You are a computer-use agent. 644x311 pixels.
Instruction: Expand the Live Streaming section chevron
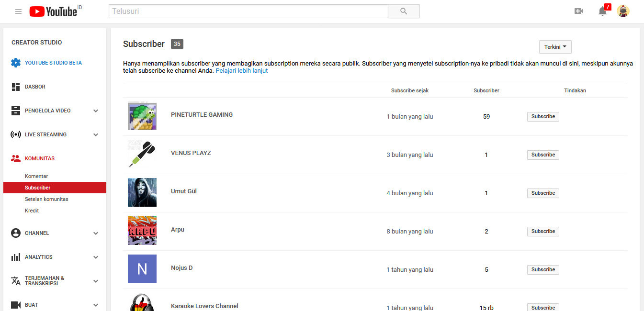pyautogui.click(x=96, y=134)
